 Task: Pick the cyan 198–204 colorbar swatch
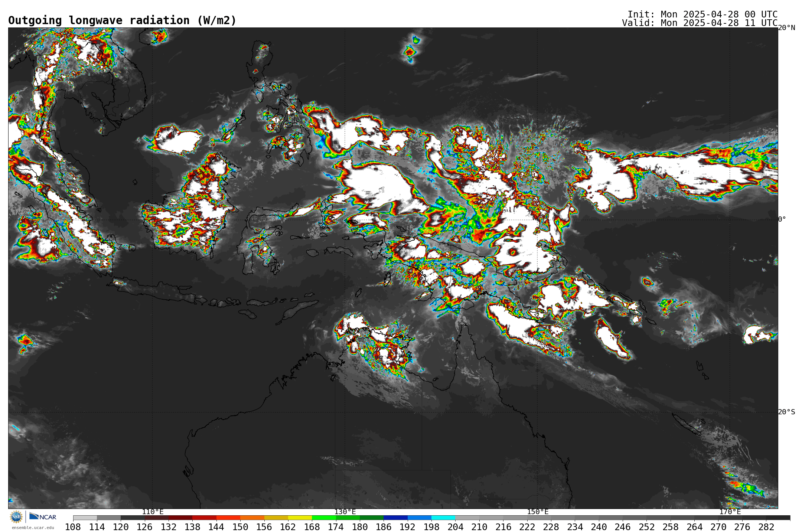click(x=443, y=518)
